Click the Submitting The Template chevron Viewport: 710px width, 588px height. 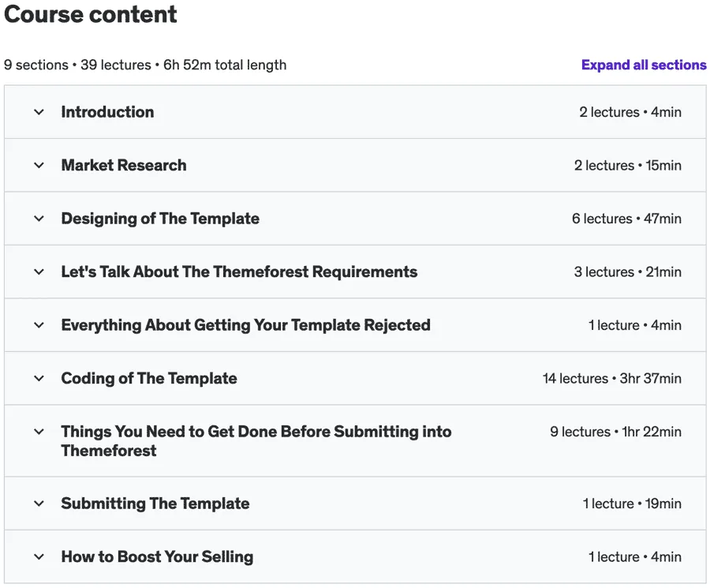39,504
